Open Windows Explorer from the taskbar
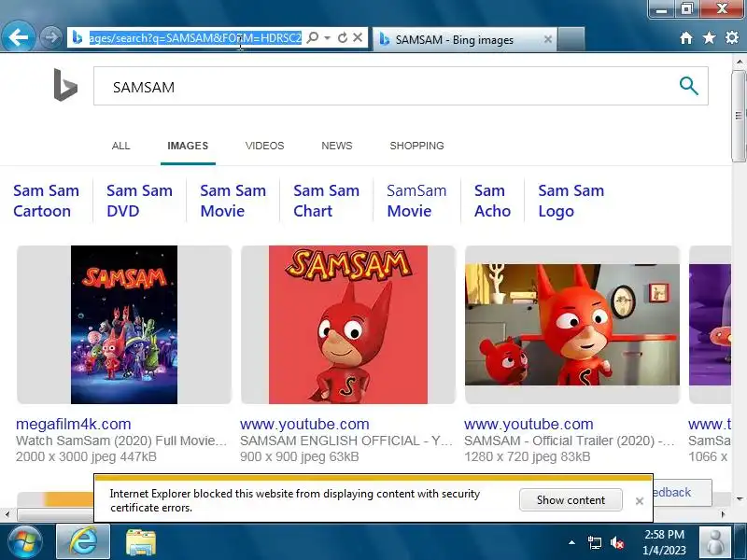 (140, 542)
